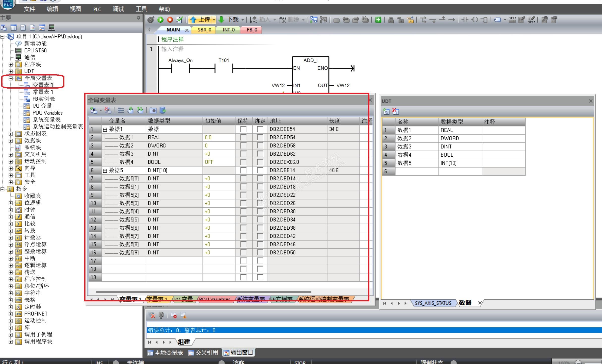
Task: Click the Insert box icon in toolbar
Action: [484, 20]
